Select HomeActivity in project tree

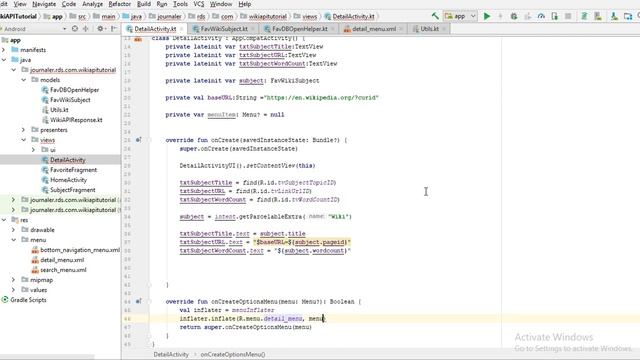click(68, 180)
